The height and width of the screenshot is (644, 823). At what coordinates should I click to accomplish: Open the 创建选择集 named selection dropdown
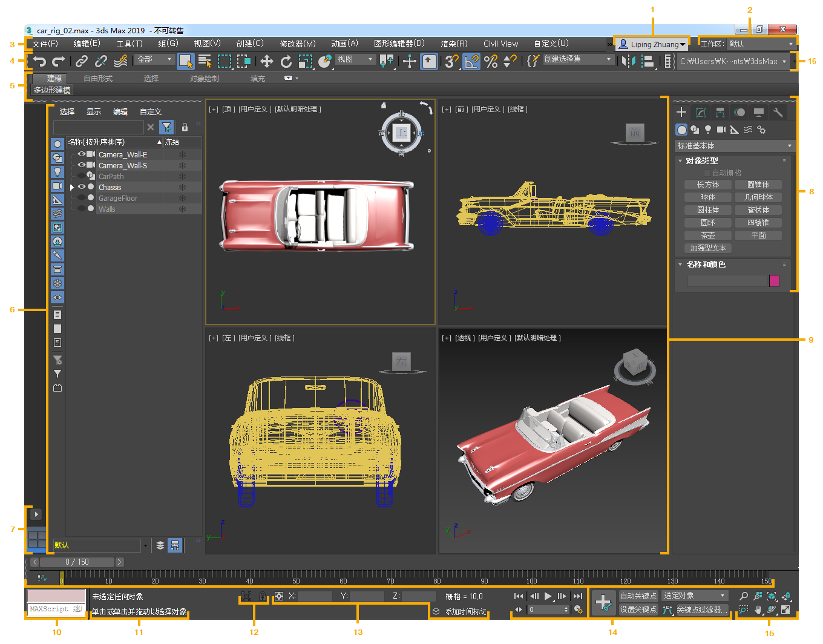click(578, 59)
